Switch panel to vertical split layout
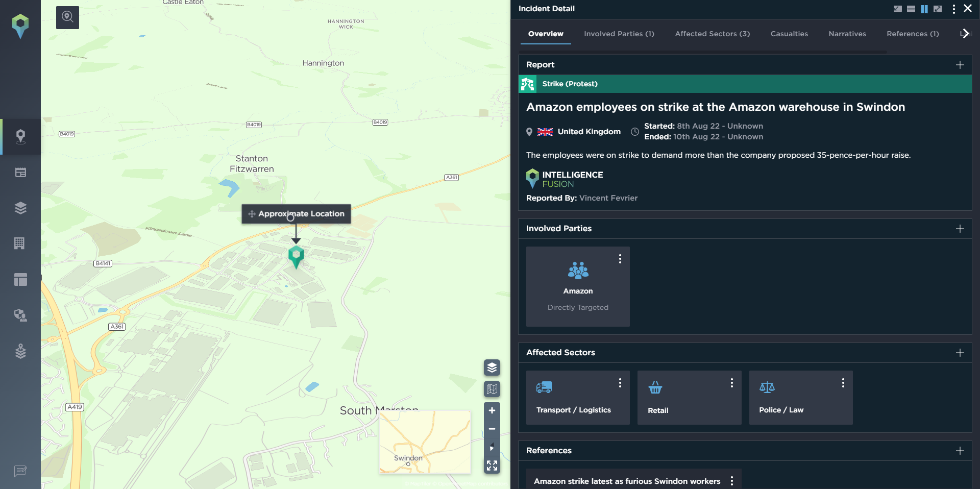Viewport: 980px width, 489px height. click(924, 9)
